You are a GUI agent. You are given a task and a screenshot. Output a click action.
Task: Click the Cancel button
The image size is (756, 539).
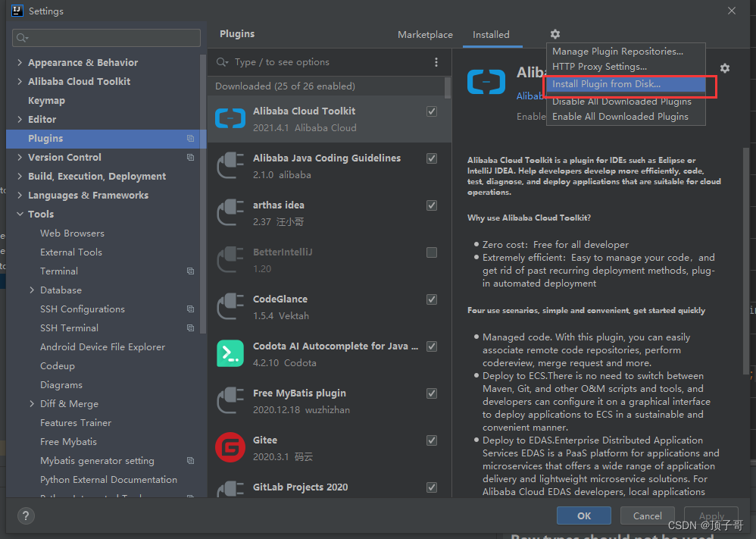[647, 515]
